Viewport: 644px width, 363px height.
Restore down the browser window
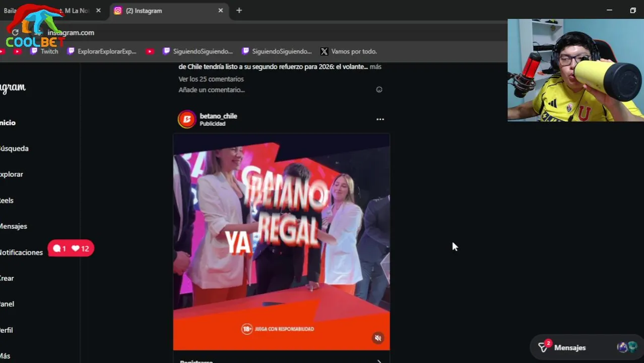tap(633, 10)
